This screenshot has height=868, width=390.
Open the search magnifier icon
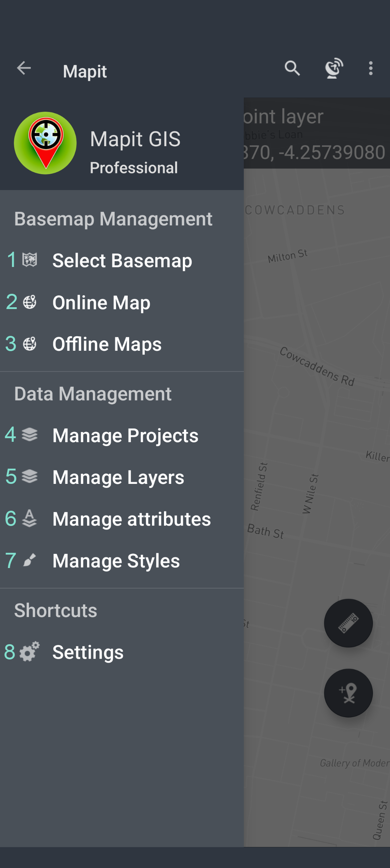(x=292, y=68)
